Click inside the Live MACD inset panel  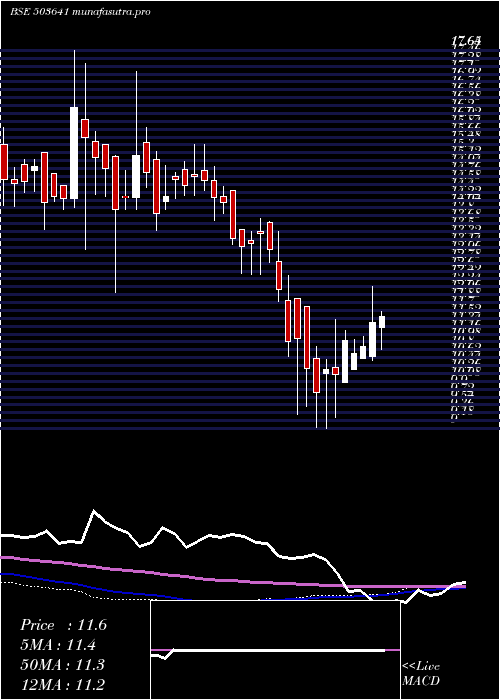[275, 650]
